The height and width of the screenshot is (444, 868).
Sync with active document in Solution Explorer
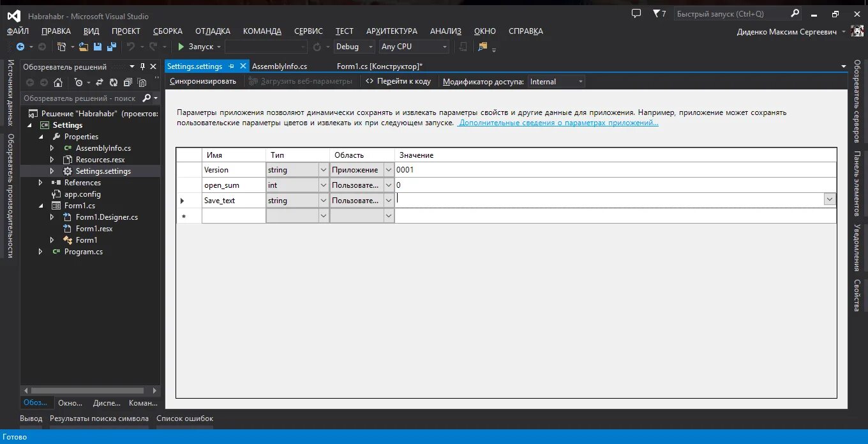(99, 82)
